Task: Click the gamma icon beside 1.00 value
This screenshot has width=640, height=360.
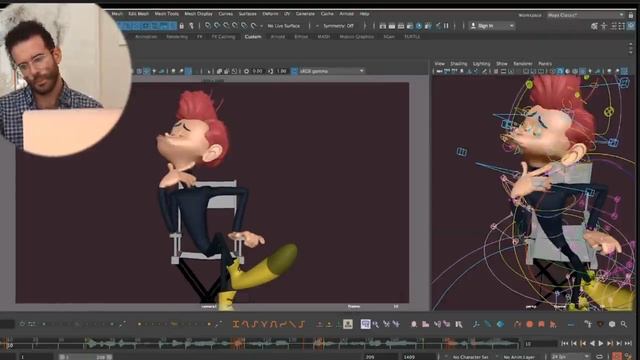Action: 270,71
